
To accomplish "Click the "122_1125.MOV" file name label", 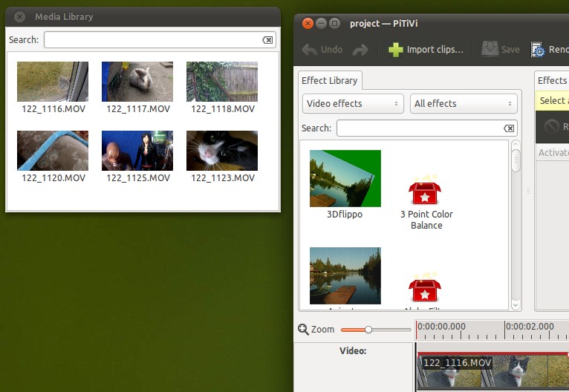I will [x=138, y=177].
